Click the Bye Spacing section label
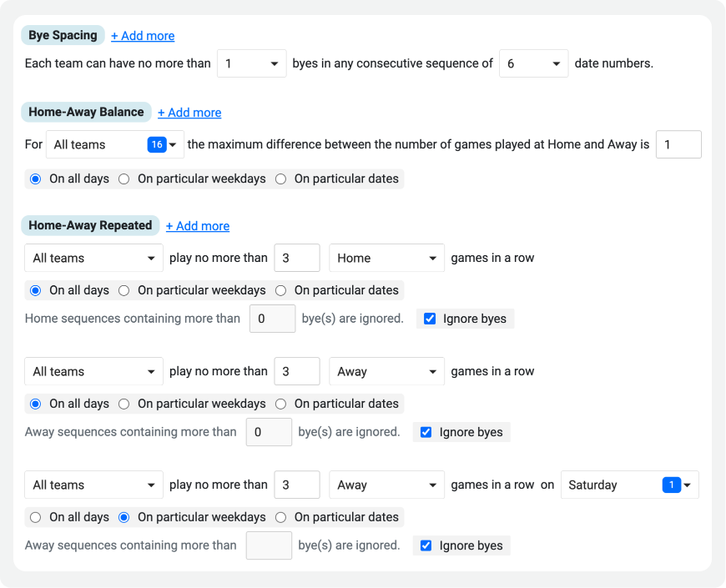 (63, 36)
